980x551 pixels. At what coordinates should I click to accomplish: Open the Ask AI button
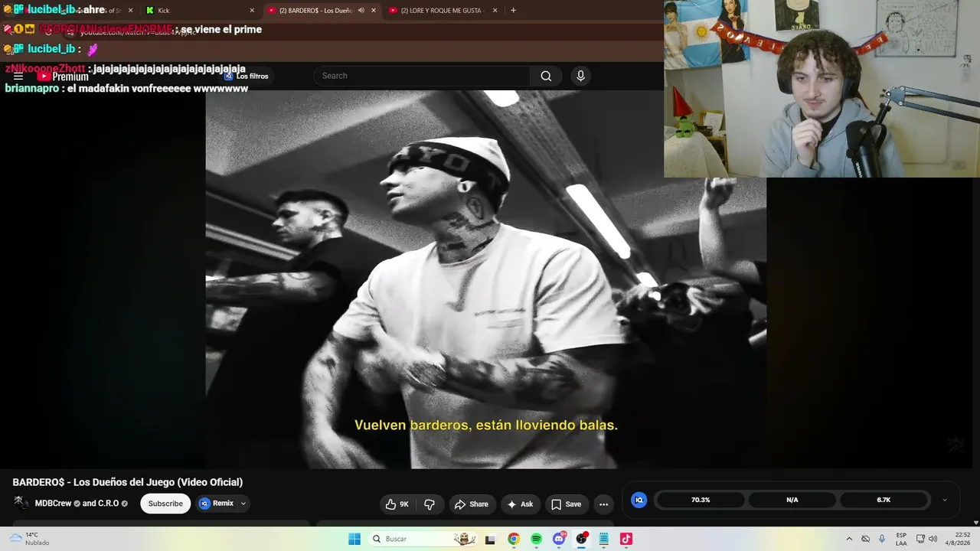coord(520,504)
